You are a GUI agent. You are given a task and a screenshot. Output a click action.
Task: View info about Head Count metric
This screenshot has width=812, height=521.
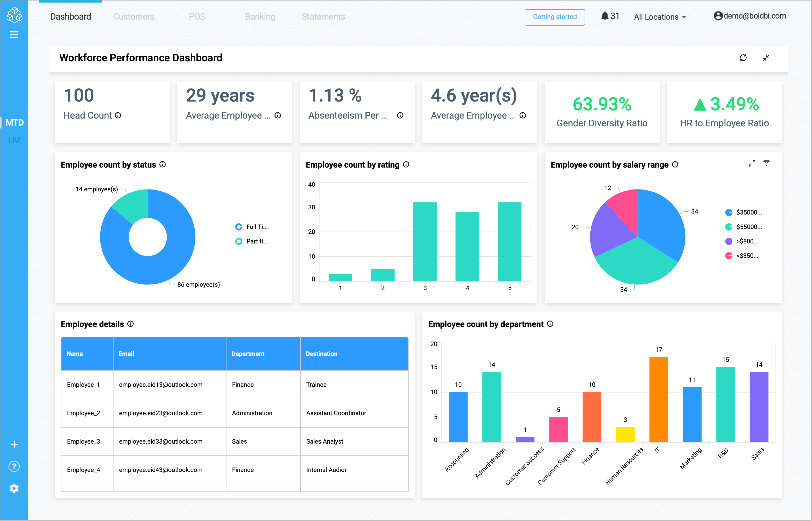tap(118, 115)
